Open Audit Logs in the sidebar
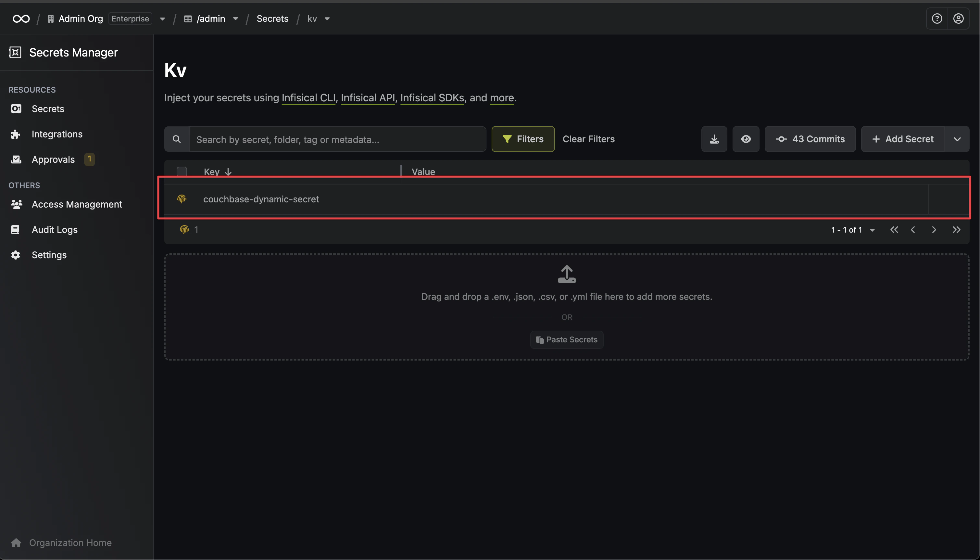 55,230
